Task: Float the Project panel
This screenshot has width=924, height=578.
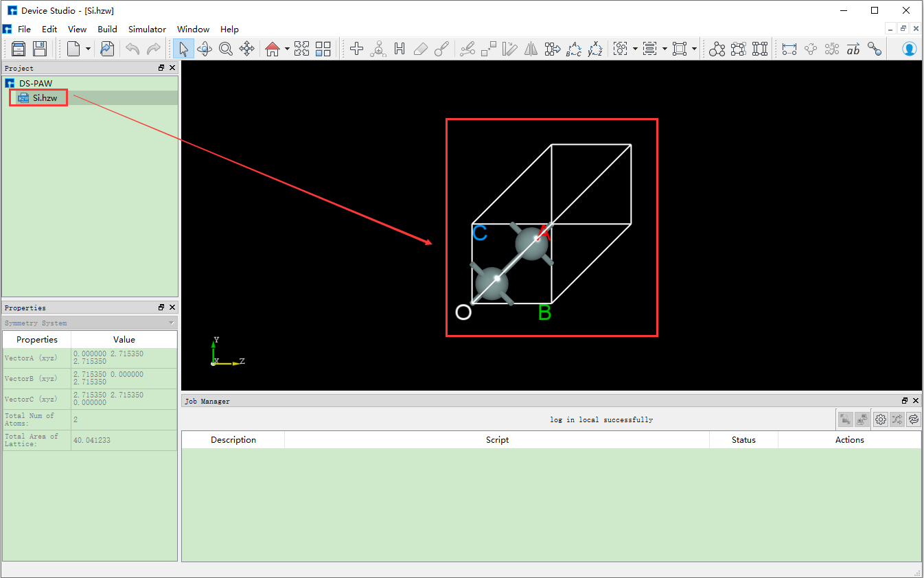Action: coord(161,68)
